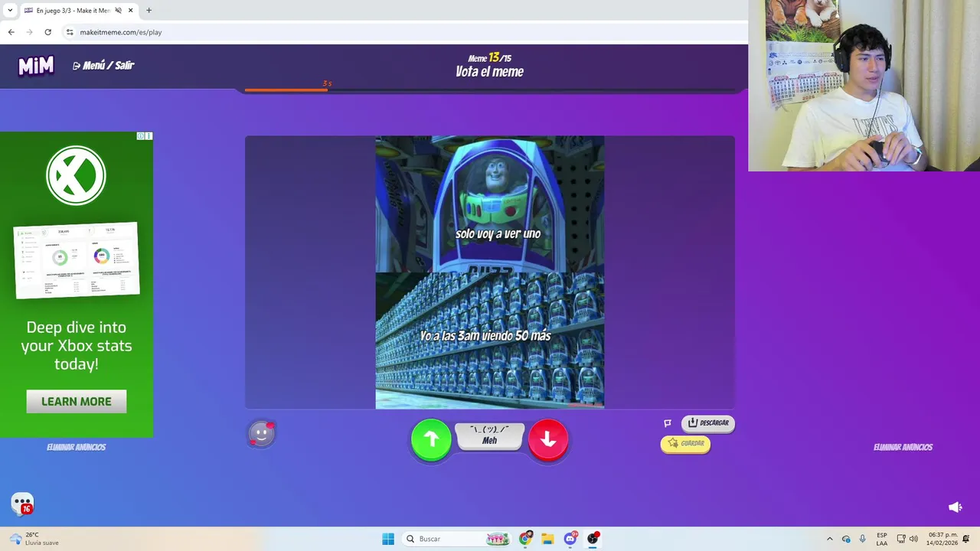The image size is (980, 551).
Task: Click the left Eliminar Anuncios link
Action: coord(76,447)
